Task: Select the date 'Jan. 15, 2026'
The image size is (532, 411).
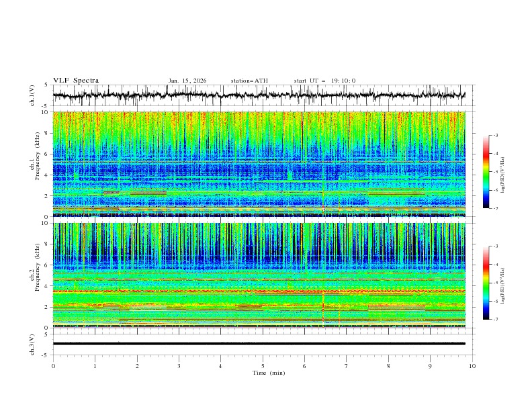Action: click(187, 81)
